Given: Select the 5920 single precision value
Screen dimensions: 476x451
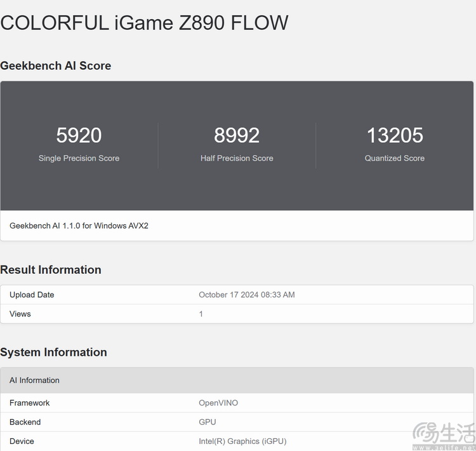Looking at the screenshot, I should coord(79,135).
